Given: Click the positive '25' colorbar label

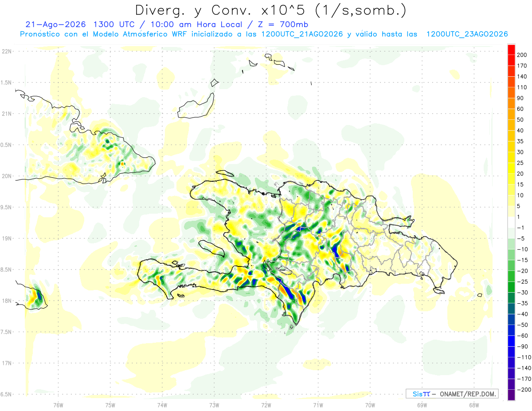Looking at the screenshot, I should pos(521,163).
